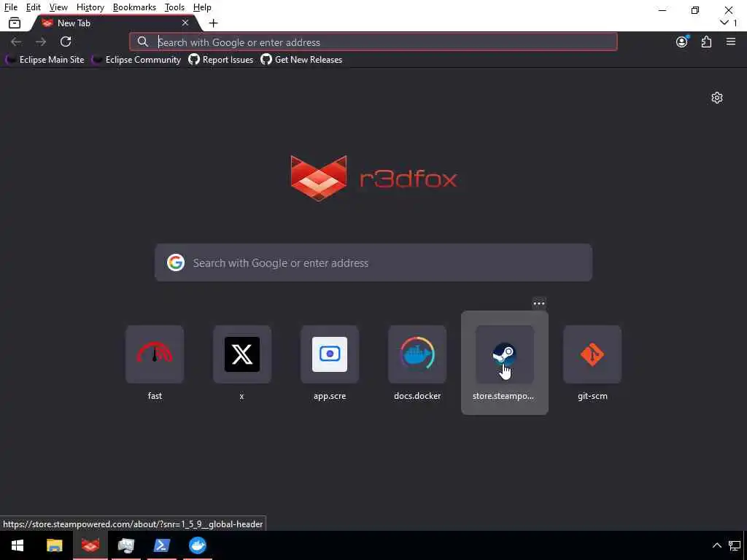Open PowerShell from taskbar

point(161,545)
